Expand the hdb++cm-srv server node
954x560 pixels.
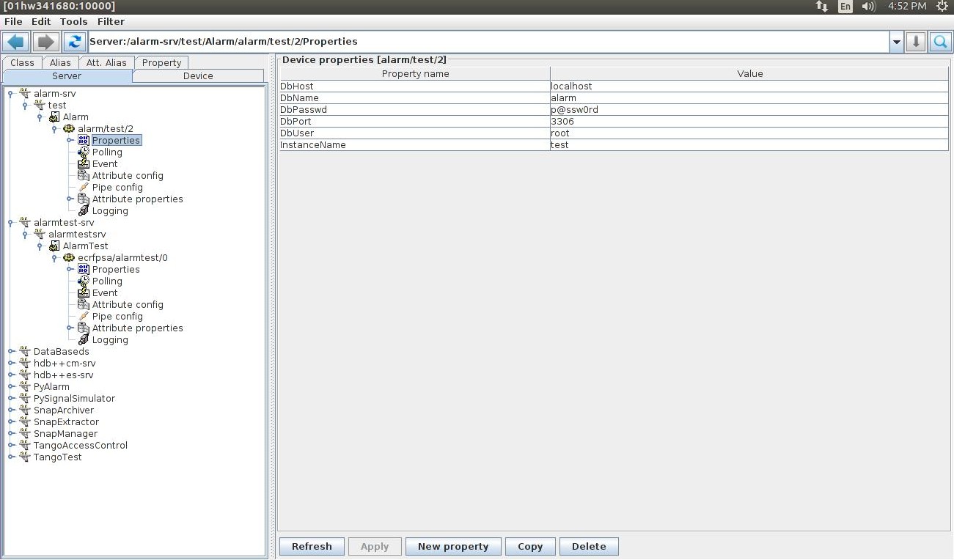[11, 364]
